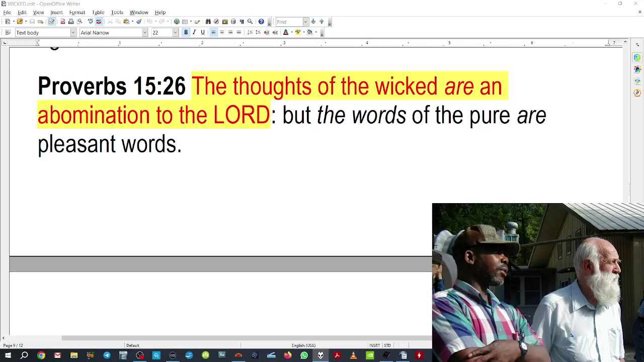The height and width of the screenshot is (362, 644).
Task: Open the Navigator compass icon
Action: click(216, 22)
